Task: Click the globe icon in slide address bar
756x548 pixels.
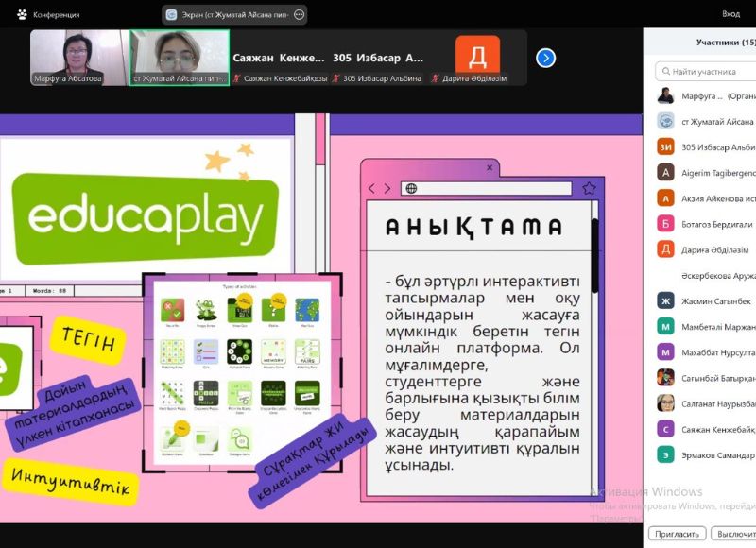Action: (412, 188)
